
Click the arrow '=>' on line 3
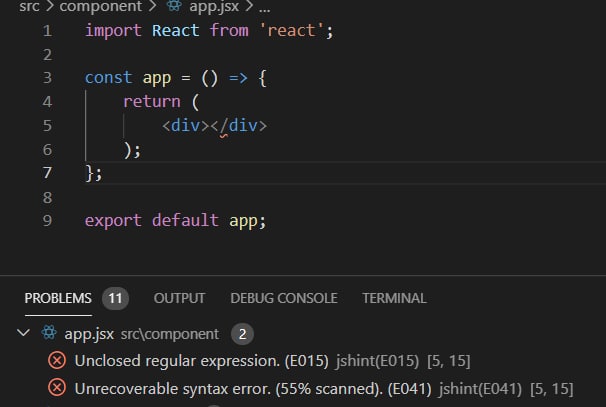238,78
